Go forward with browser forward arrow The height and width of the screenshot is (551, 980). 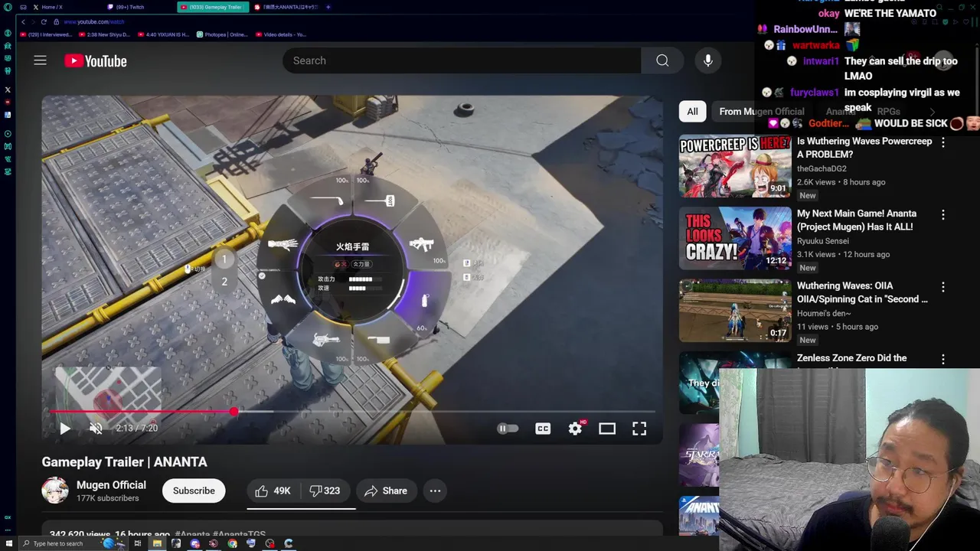point(33,21)
